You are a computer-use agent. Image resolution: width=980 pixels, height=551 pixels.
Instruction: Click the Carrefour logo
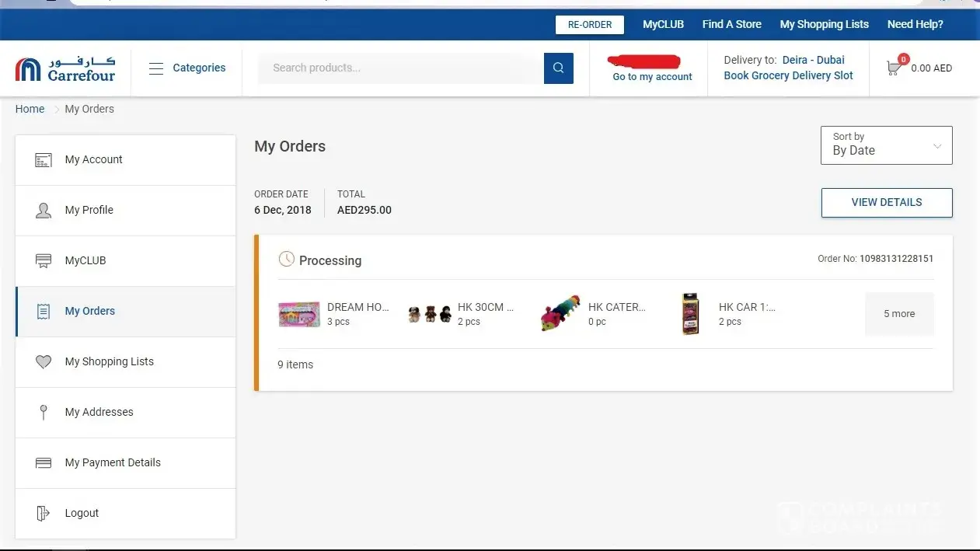click(x=65, y=68)
